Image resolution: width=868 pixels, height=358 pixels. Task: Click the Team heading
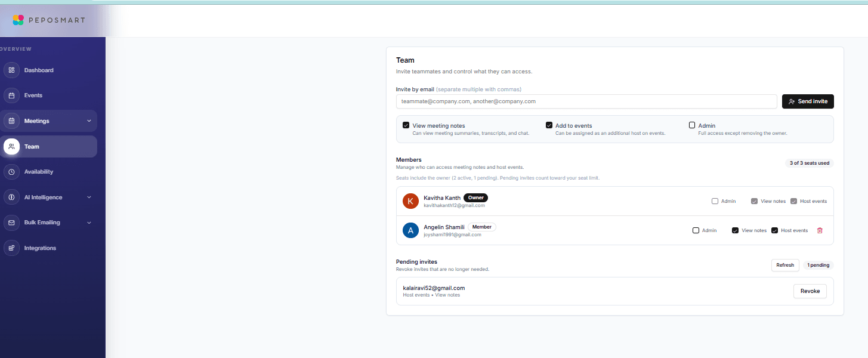tap(405, 60)
